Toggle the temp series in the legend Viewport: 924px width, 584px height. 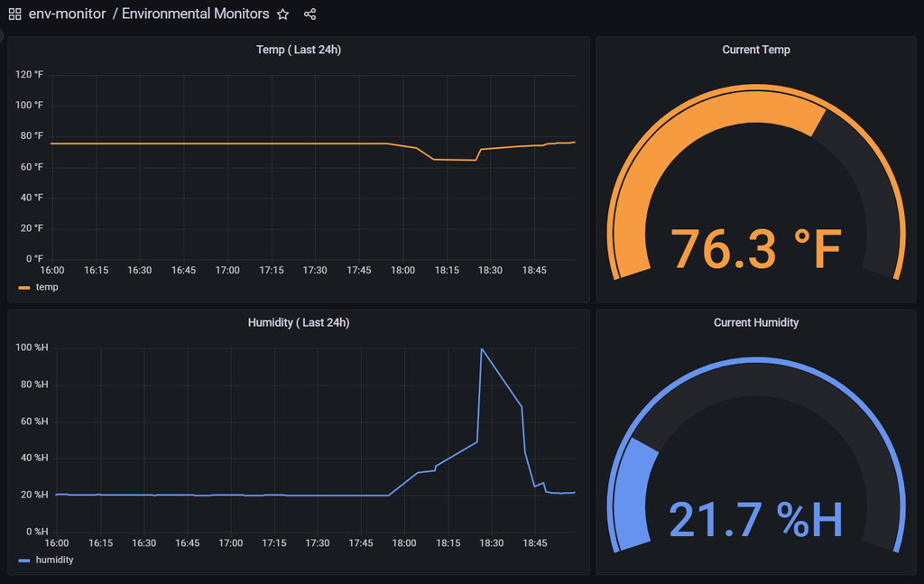(44, 287)
